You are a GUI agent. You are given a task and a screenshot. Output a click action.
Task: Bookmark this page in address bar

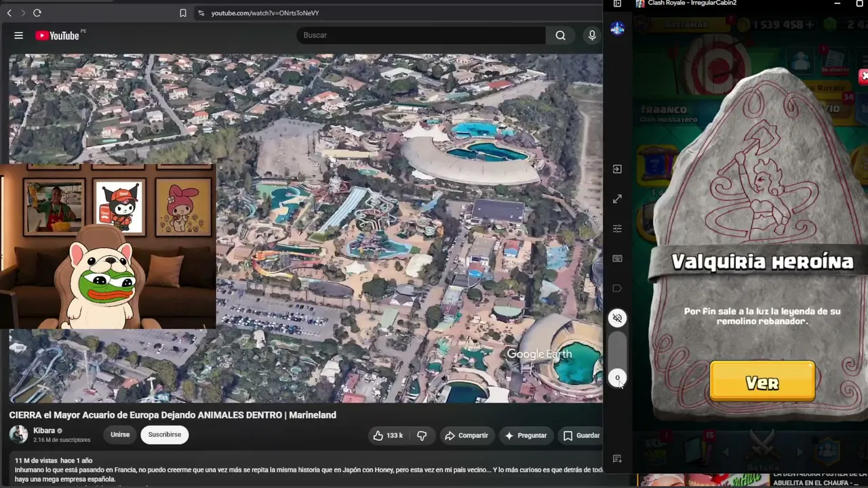pyautogui.click(x=183, y=13)
